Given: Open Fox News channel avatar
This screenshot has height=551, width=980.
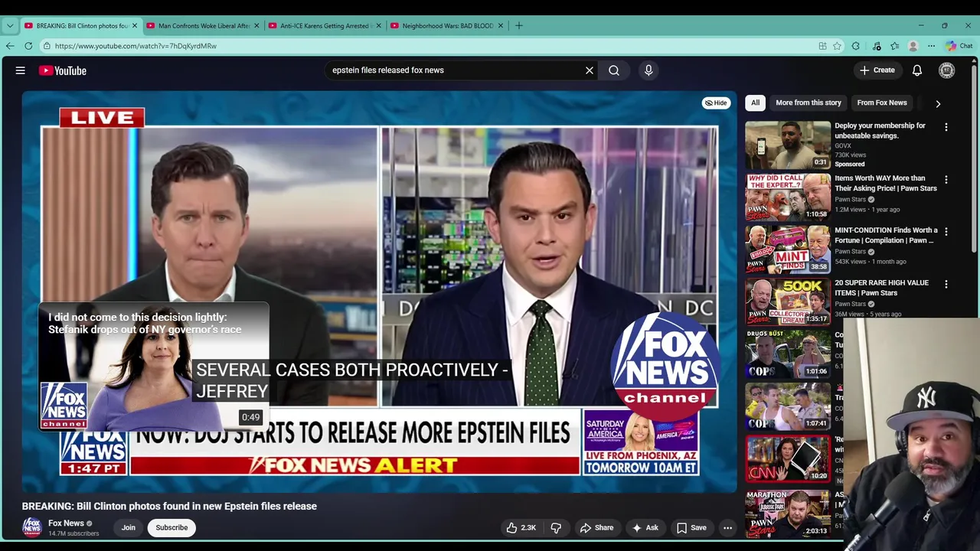Looking at the screenshot, I should [31, 527].
